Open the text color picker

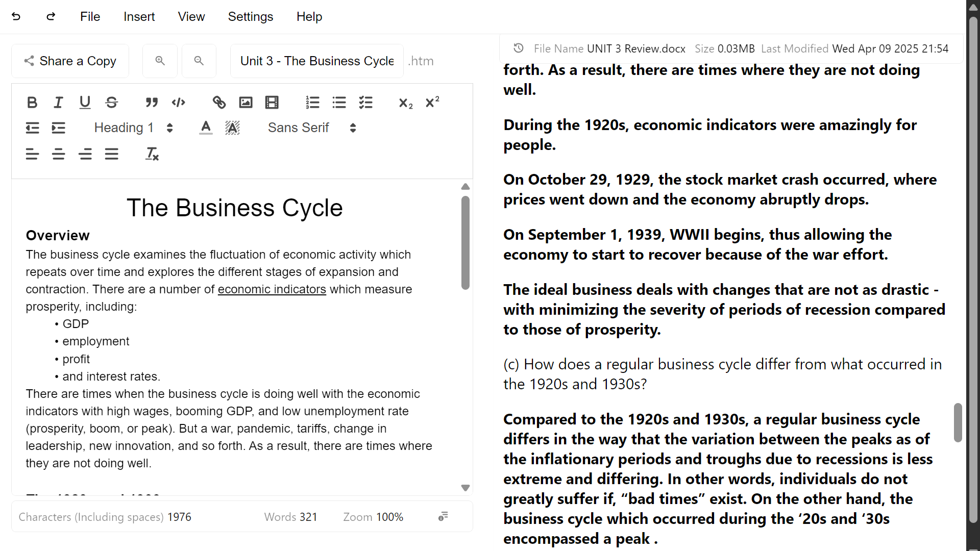tap(206, 128)
